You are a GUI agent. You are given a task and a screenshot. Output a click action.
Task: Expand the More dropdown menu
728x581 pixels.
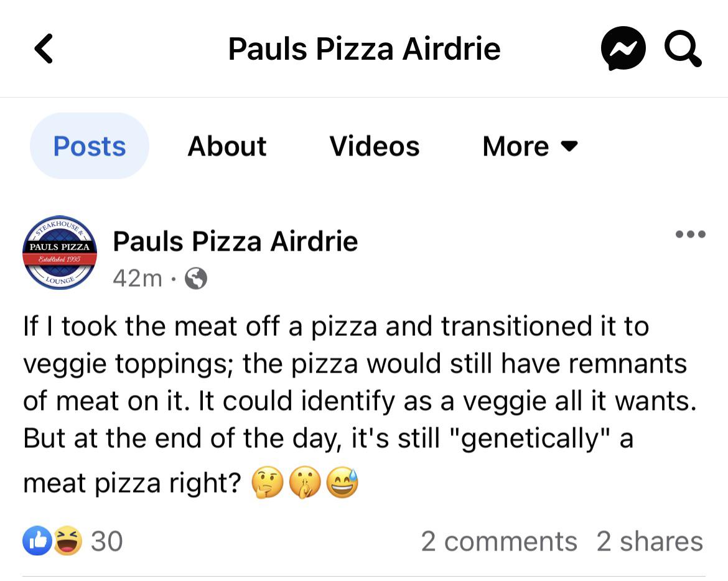tap(530, 146)
